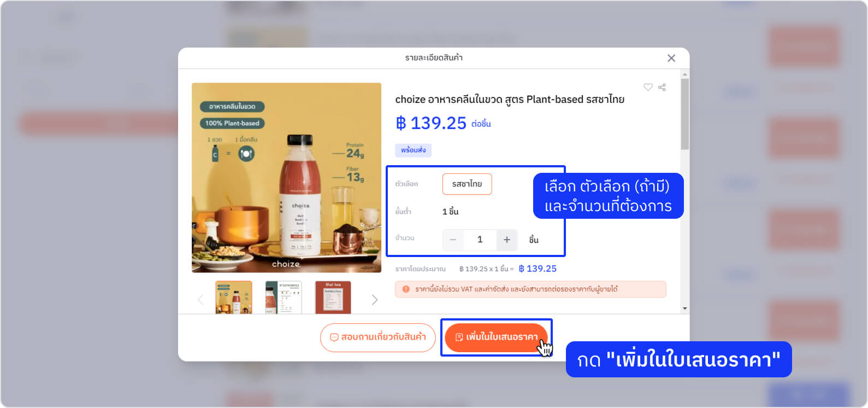Select the nutrition facts thumbnail
The image size is (868, 408).
click(x=284, y=298)
